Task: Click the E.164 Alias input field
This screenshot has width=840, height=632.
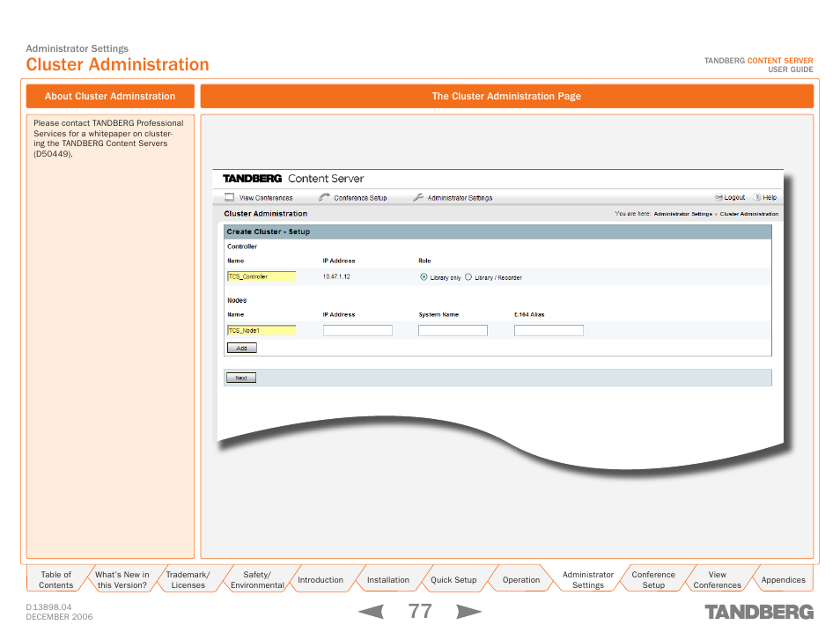Action: pos(549,330)
